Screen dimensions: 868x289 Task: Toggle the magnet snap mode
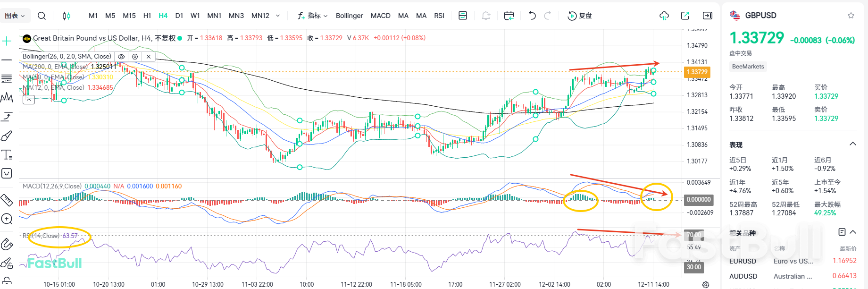pos(7,244)
